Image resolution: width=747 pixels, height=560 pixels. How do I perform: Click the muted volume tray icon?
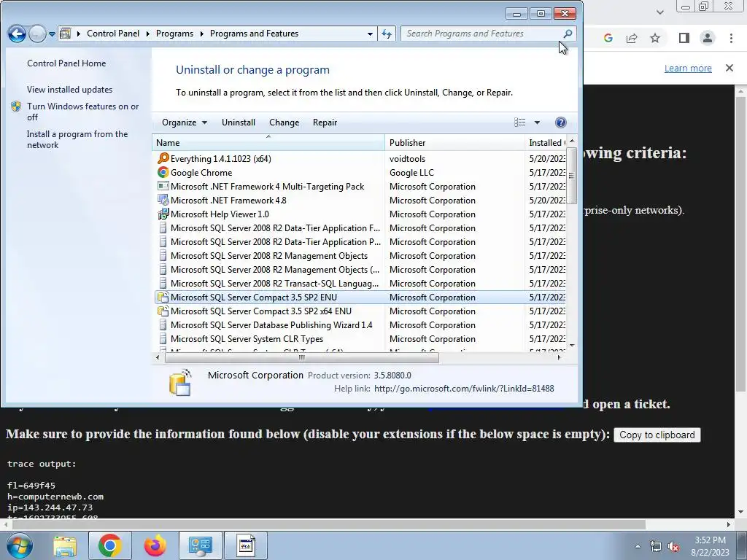pyautogui.click(x=673, y=547)
